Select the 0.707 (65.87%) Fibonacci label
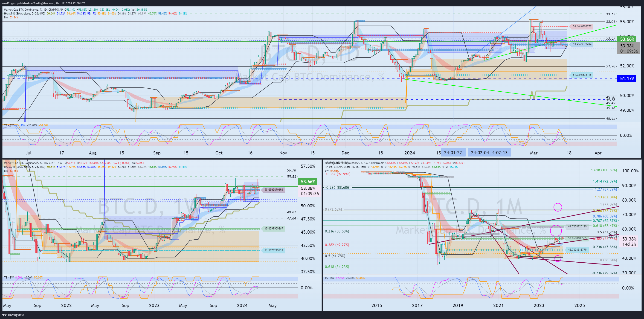The height and width of the screenshot is (319, 644). pyautogui.click(x=605, y=220)
